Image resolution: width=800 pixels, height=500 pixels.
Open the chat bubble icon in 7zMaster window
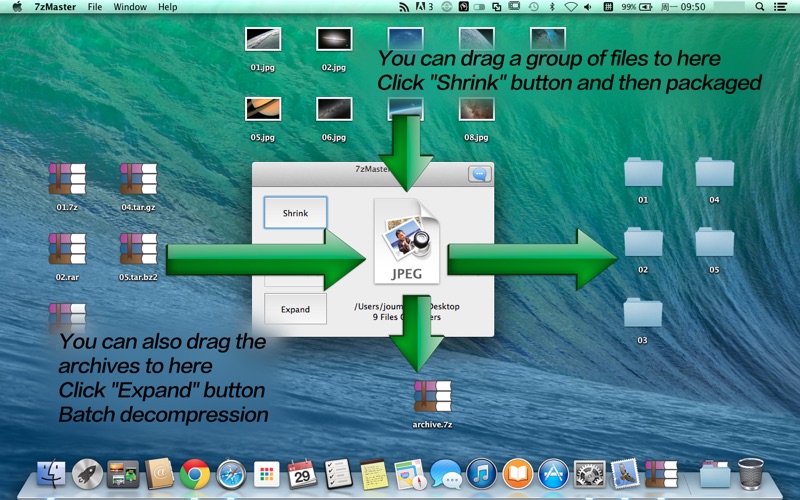click(x=480, y=174)
